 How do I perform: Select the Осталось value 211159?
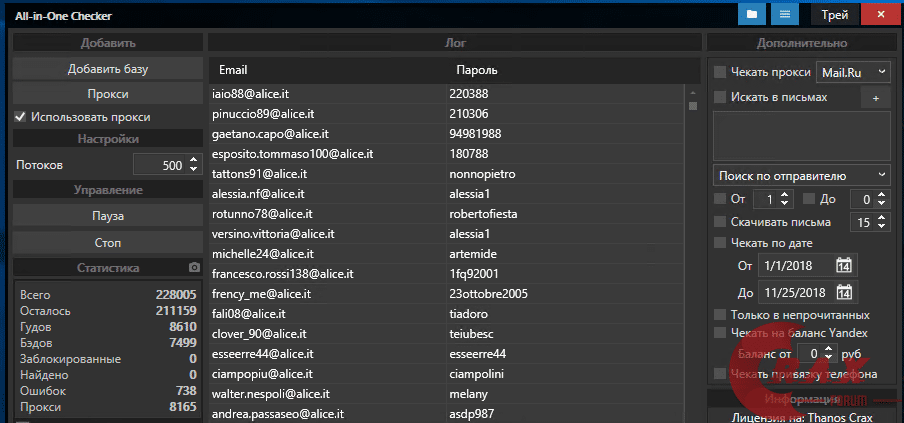coord(176,311)
